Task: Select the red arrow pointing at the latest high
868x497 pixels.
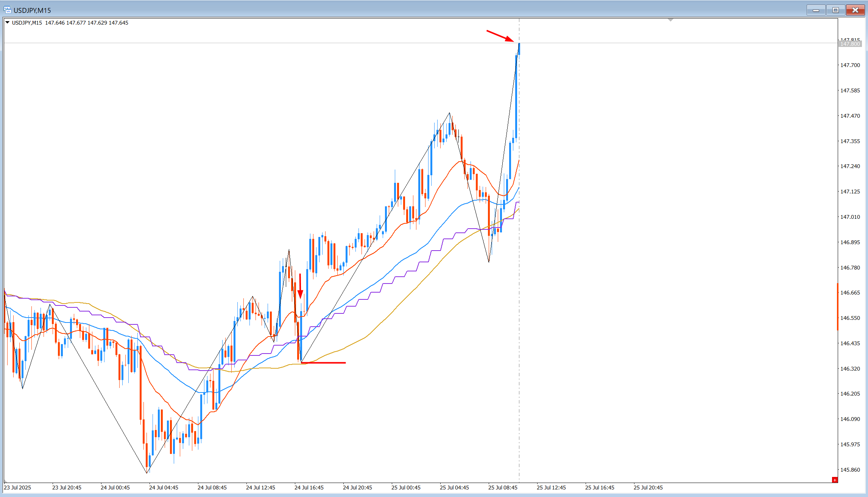Action: (500, 36)
